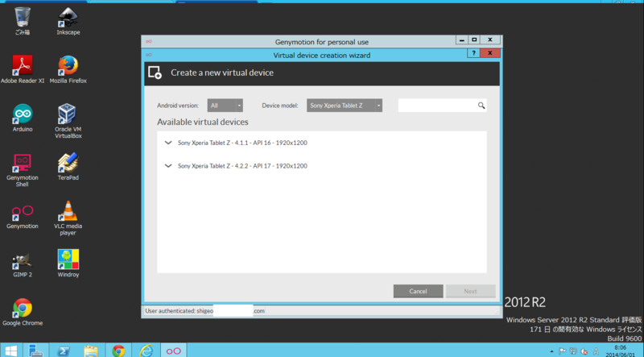Viewport: 644px width, 357px height.
Task: Expand Sony Xperia Tablet Z 4.2.2 entry
Action: 168,166
